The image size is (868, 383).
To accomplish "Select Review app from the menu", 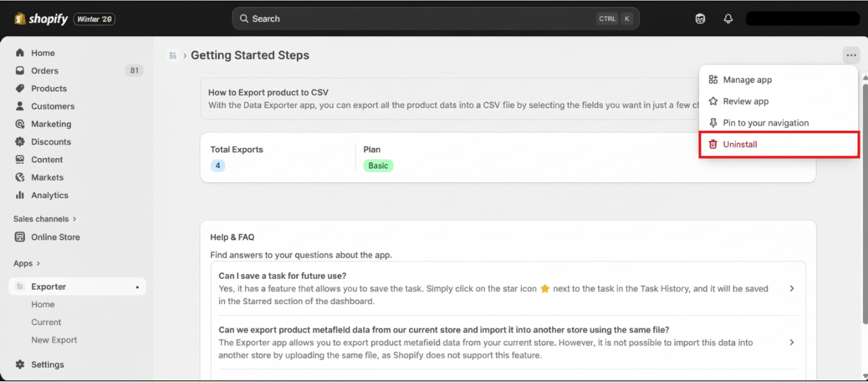I will pyautogui.click(x=779, y=101).
